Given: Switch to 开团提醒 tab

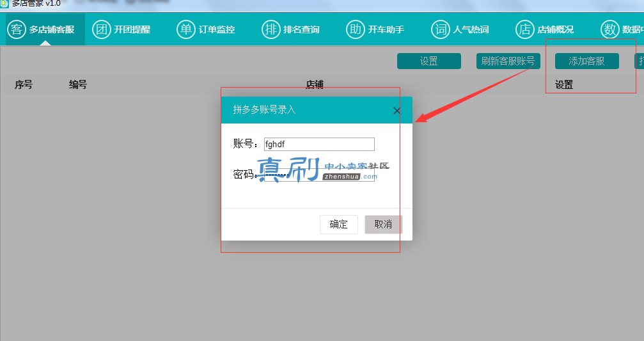Looking at the screenshot, I should point(122,29).
